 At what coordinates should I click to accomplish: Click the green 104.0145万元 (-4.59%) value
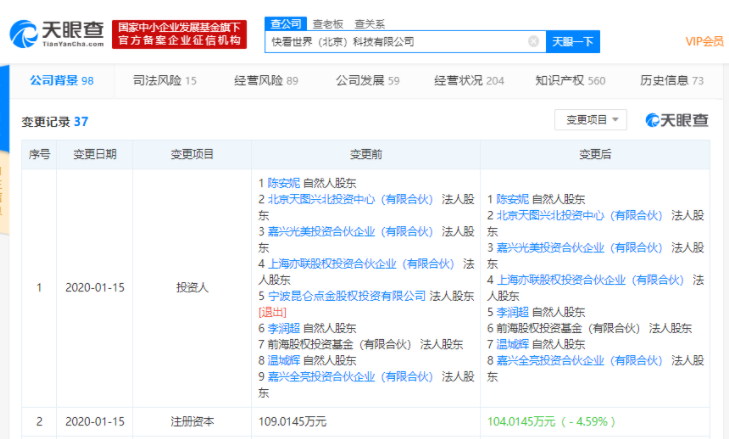click(551, 422)
